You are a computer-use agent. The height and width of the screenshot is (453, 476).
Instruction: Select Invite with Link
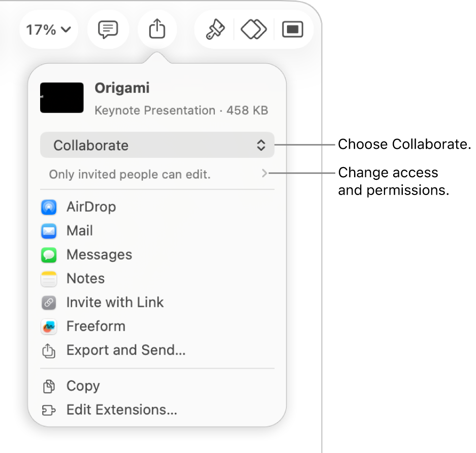coord(115,302)
